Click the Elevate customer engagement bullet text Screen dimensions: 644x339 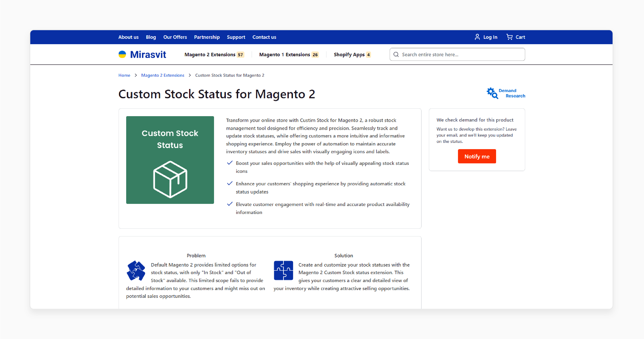point(323,208)
